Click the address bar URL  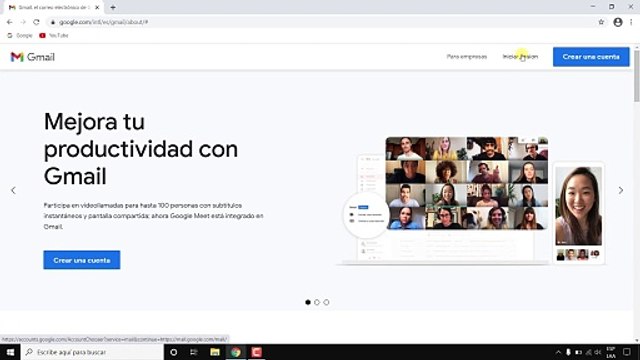[104, 22]
